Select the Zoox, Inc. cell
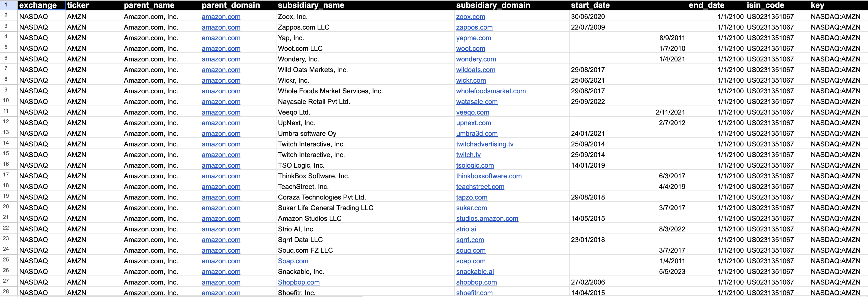The height and width of the screenshot is (297, 868). click(x=365, y=16)
